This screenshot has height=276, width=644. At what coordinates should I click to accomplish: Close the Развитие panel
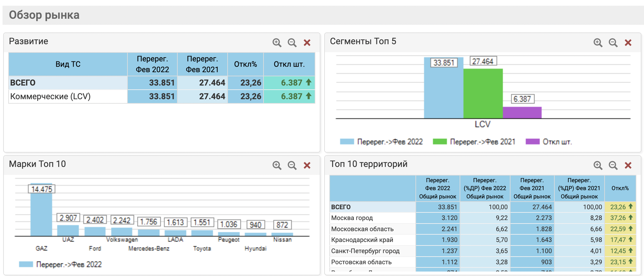(x=307, y=43)
